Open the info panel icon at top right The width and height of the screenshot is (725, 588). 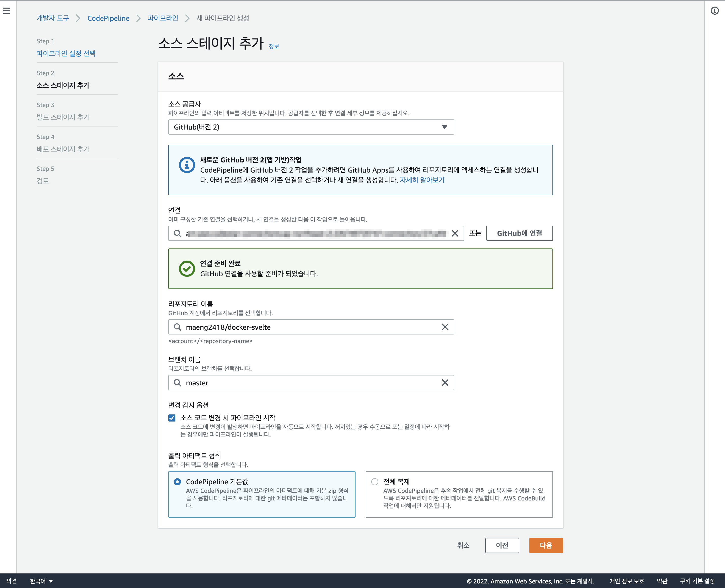[x=714, y=11]
